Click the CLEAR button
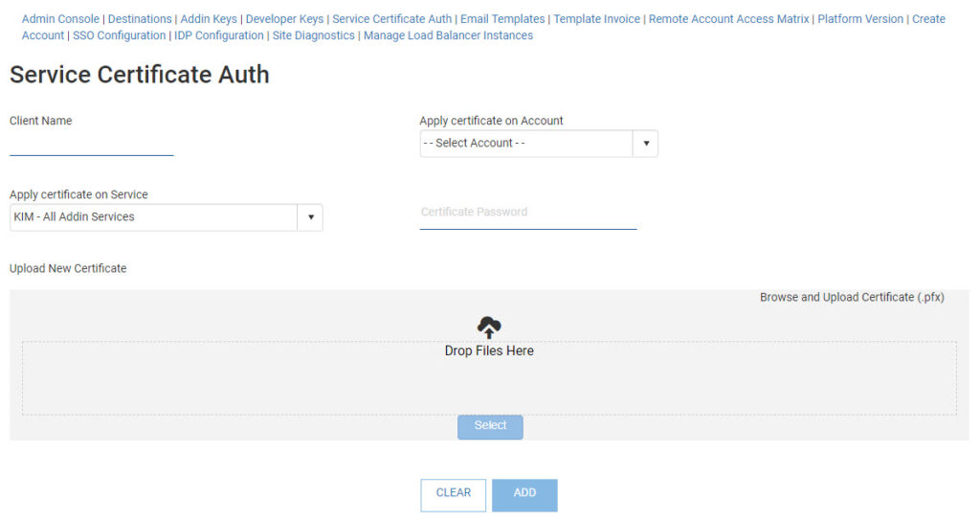The image size is (980, 521). (454, 494)
